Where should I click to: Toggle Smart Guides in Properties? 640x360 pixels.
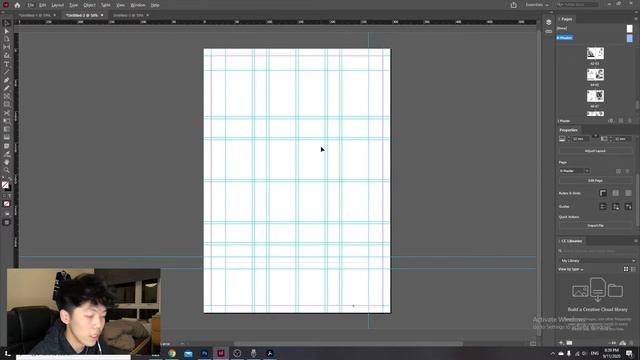[628, 207]
